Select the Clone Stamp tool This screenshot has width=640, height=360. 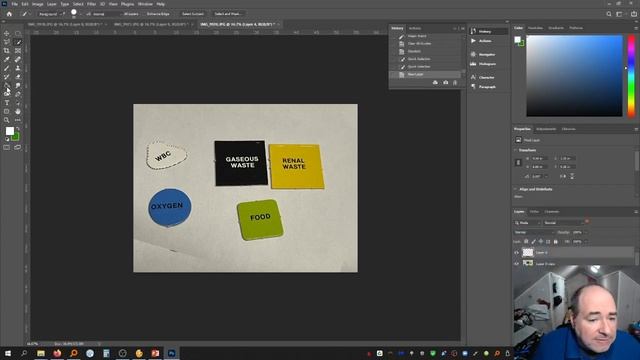pos(18,68)
